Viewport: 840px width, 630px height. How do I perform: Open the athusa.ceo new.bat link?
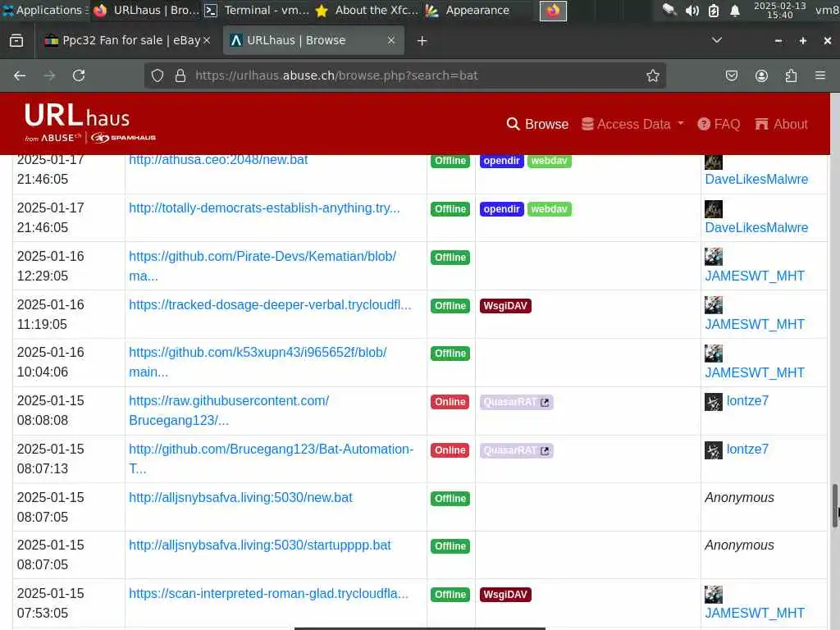[218, 160]
